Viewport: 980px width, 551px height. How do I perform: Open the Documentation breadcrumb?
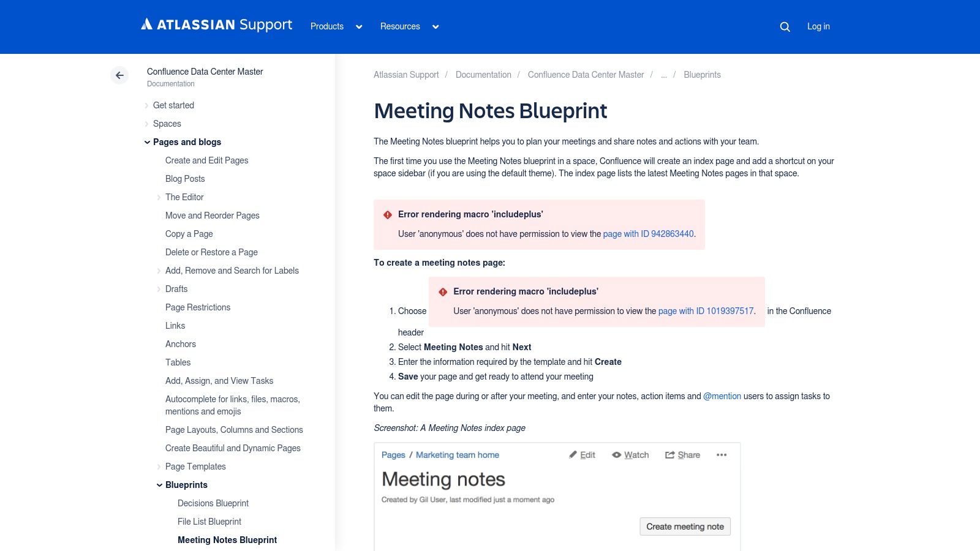click(x=483, y=75)
